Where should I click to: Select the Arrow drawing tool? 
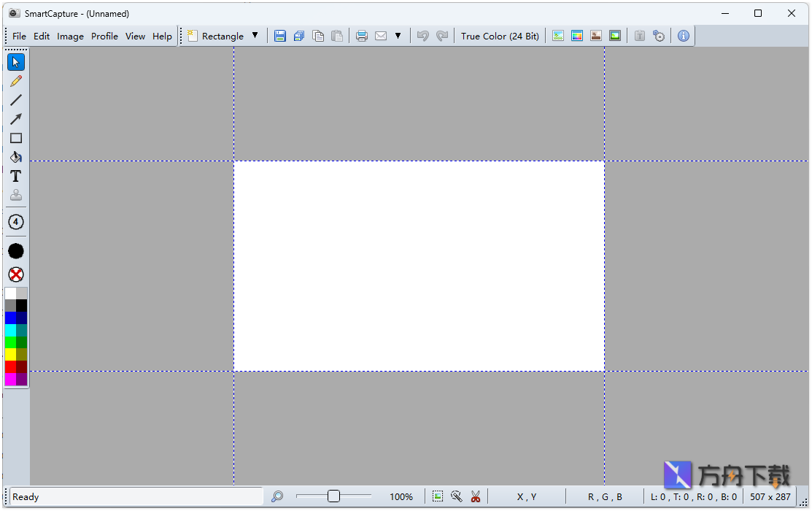point(15,119)
